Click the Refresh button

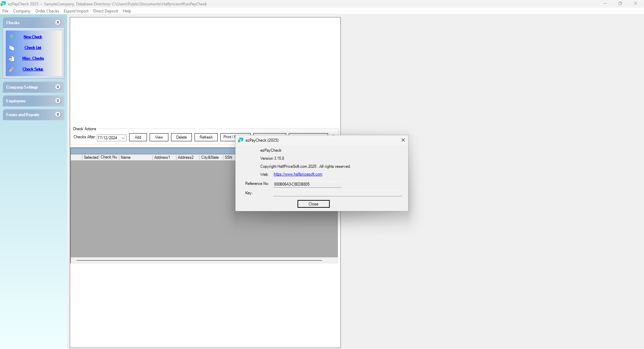pyautogui.click(x=206, y=137)
